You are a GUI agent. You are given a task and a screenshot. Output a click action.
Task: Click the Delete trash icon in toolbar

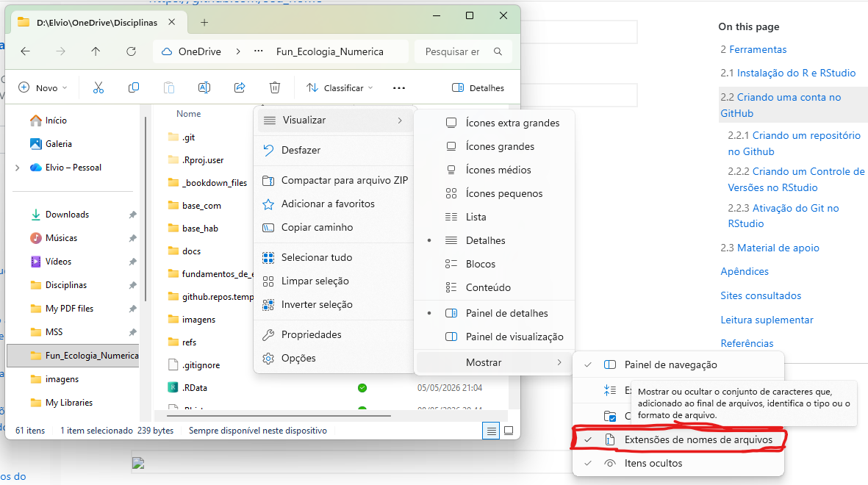(275, 87)
